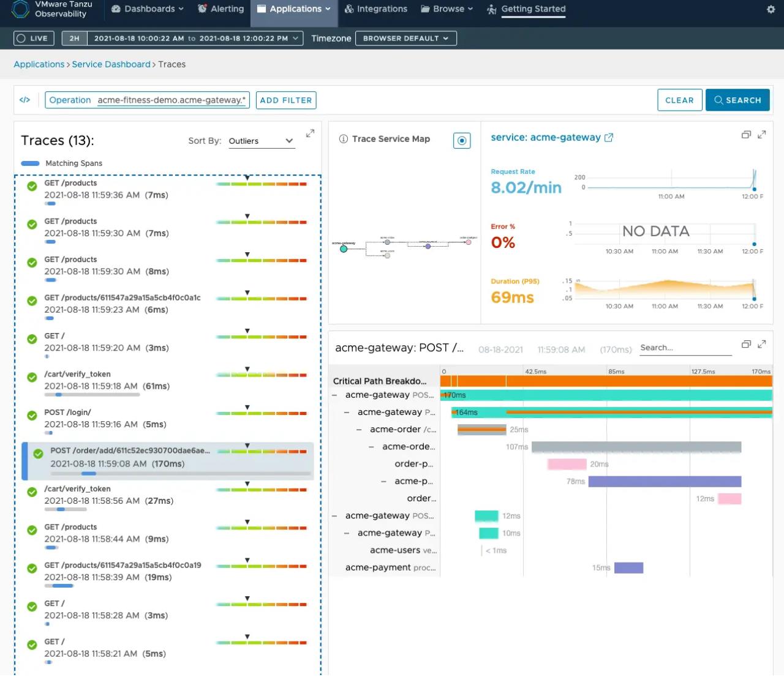The height and width of the screenshot is (688, 784).
Task: Pop out the trace detail panel
Action: pyautogui.click(x=746, y=345)
